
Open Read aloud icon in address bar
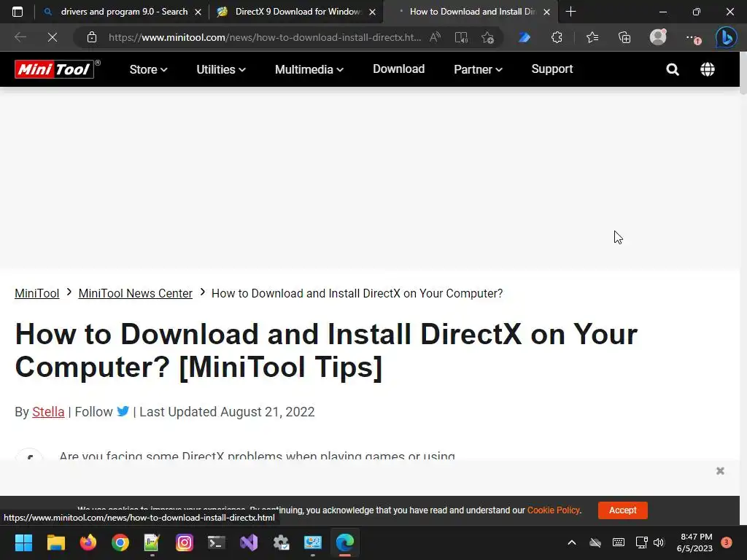[x=435, y=37]
